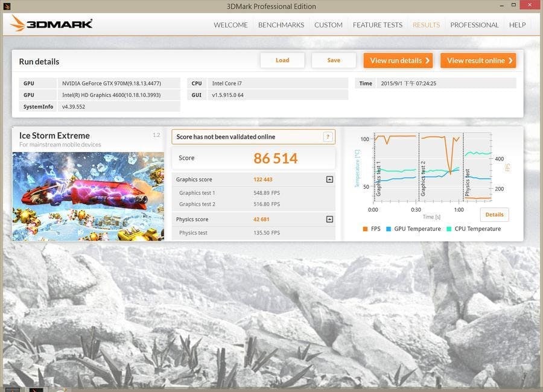Viewport: 543px width, 392px height.
Task: Click the 3DMark title bar app icon
Action: (x=5, y=6)
